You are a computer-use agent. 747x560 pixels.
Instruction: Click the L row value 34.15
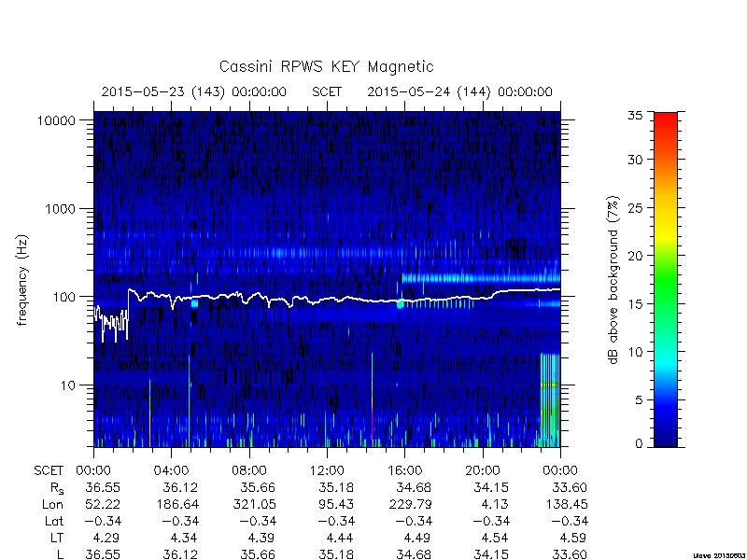coord(491,554)
